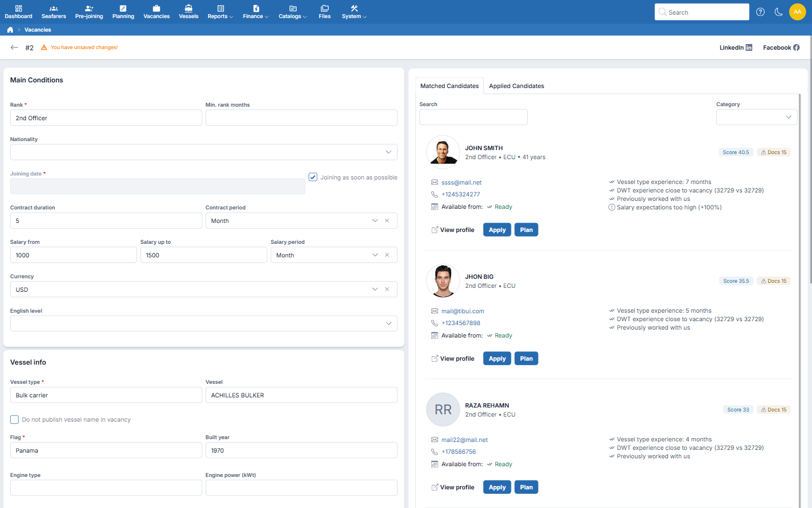The height and width of the screenshot is (508, 812).
Task: Open Vacancies in the top navigation
Action: coord(157,12)
